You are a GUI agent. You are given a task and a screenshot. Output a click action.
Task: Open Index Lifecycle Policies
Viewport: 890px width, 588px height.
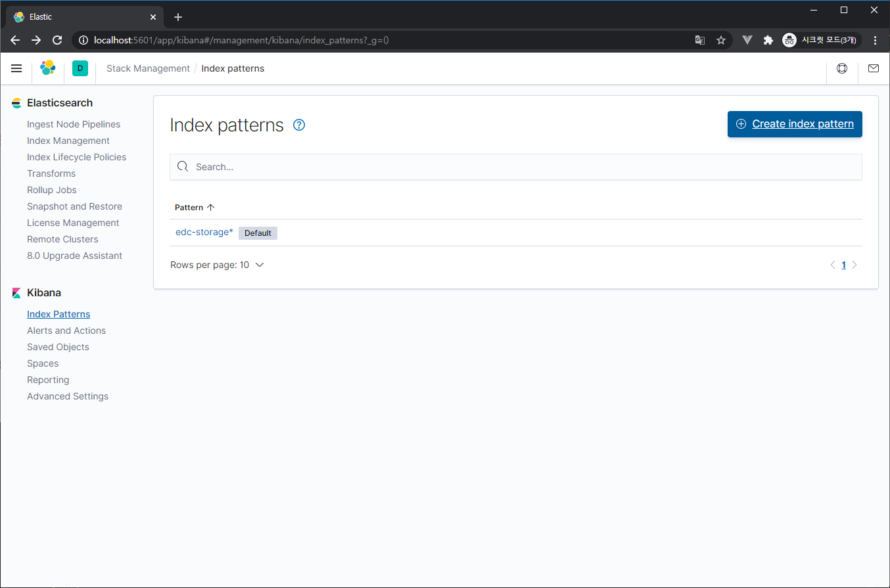(x=76, y=157)
